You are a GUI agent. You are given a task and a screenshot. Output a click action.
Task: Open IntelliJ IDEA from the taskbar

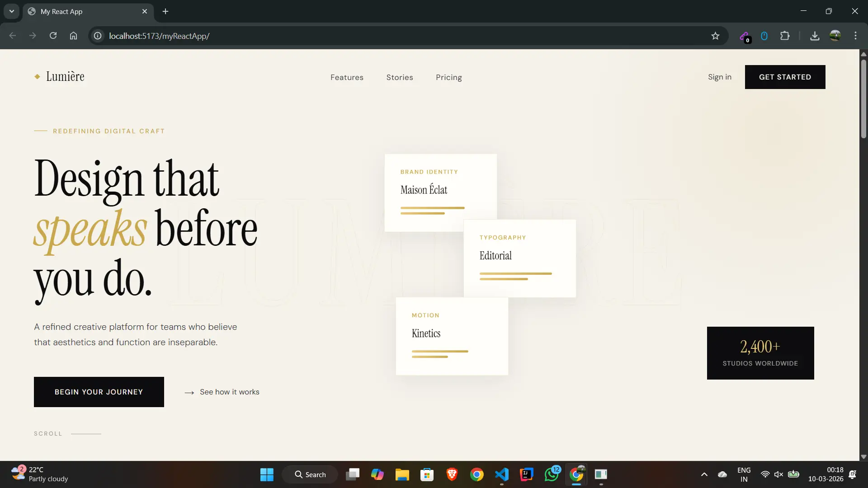tap(526, 474)
